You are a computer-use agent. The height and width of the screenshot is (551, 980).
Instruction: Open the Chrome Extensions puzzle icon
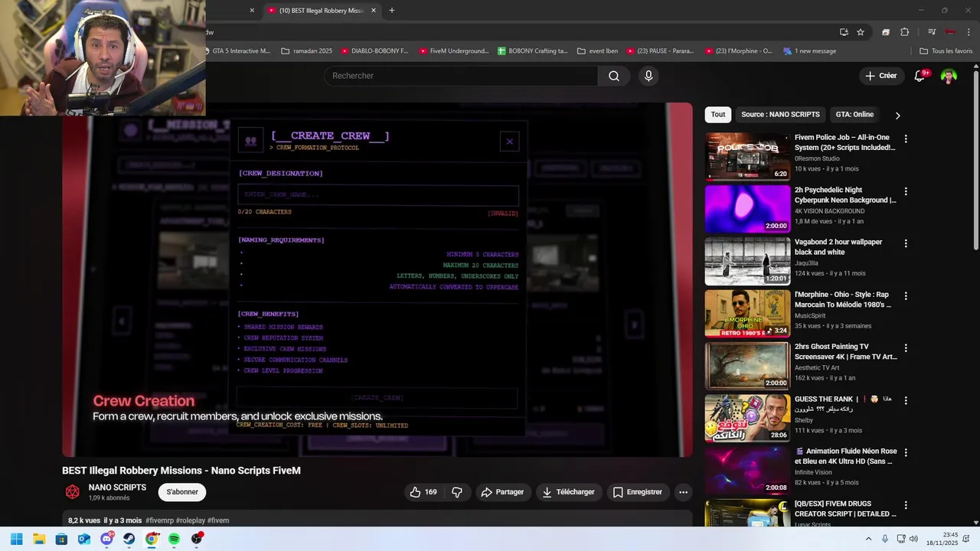coord(904,32)
